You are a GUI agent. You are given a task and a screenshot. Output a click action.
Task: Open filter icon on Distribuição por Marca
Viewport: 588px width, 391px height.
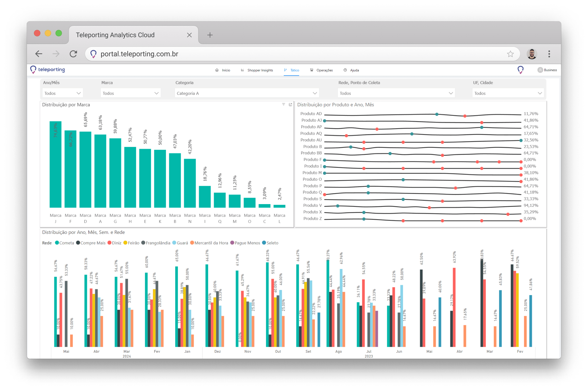[283, 104]
